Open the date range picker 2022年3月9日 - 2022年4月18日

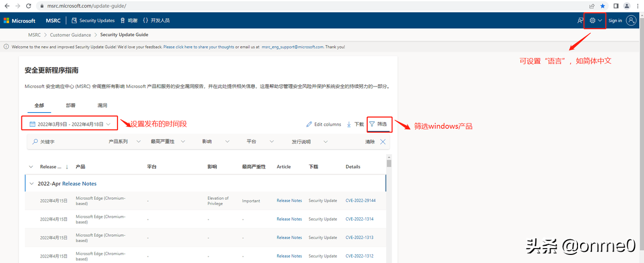(69, 124)
